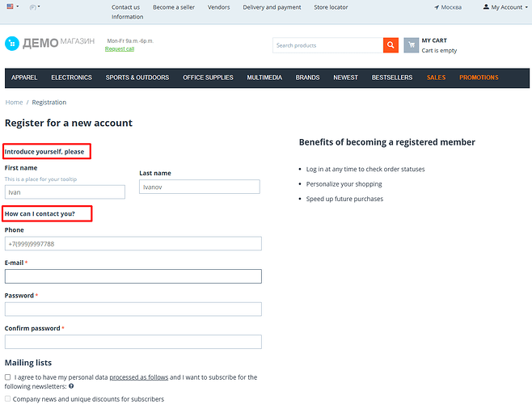
Task: Open the Become a seller link
Action: click(174, 7)
